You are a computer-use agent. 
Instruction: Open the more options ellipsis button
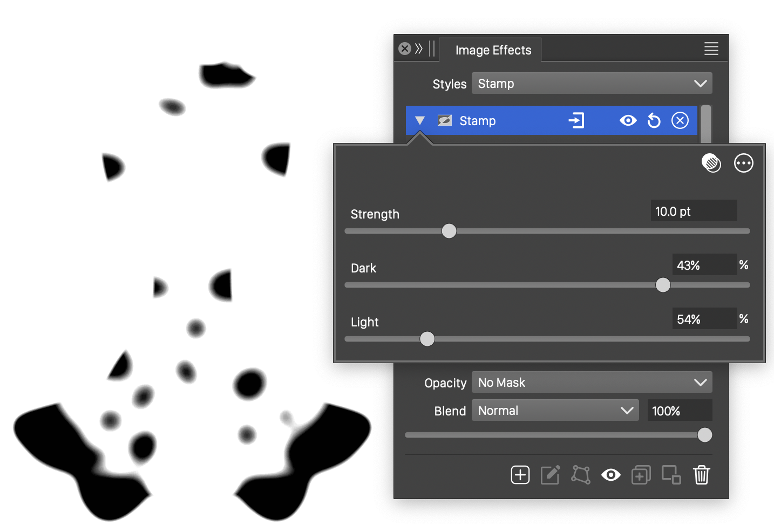click(743, 163)
